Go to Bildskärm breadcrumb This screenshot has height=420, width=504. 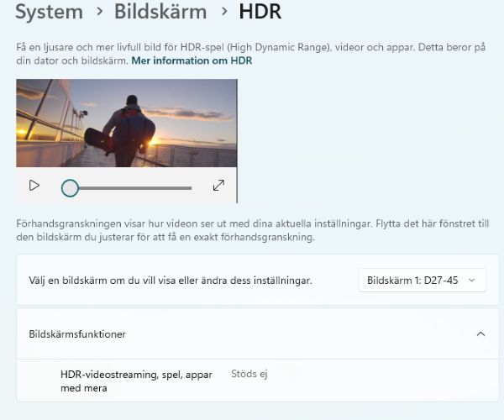coord(160,12)
